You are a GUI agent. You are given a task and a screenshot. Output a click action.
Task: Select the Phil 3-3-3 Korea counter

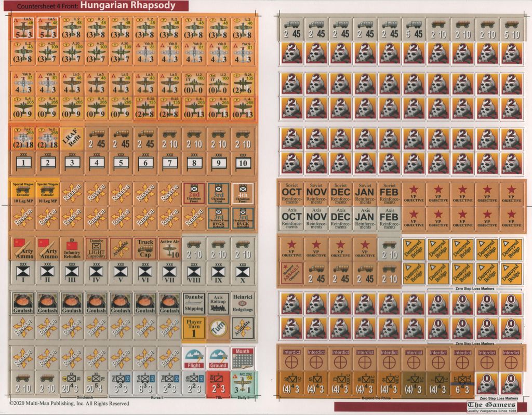pos(121,382)
